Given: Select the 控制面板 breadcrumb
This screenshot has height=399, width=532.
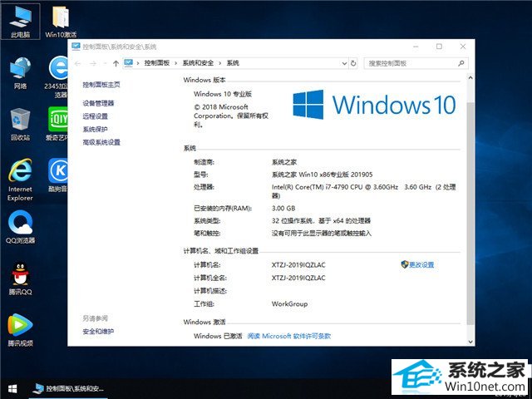Looking at the screenshot, I should pos(157,63).
